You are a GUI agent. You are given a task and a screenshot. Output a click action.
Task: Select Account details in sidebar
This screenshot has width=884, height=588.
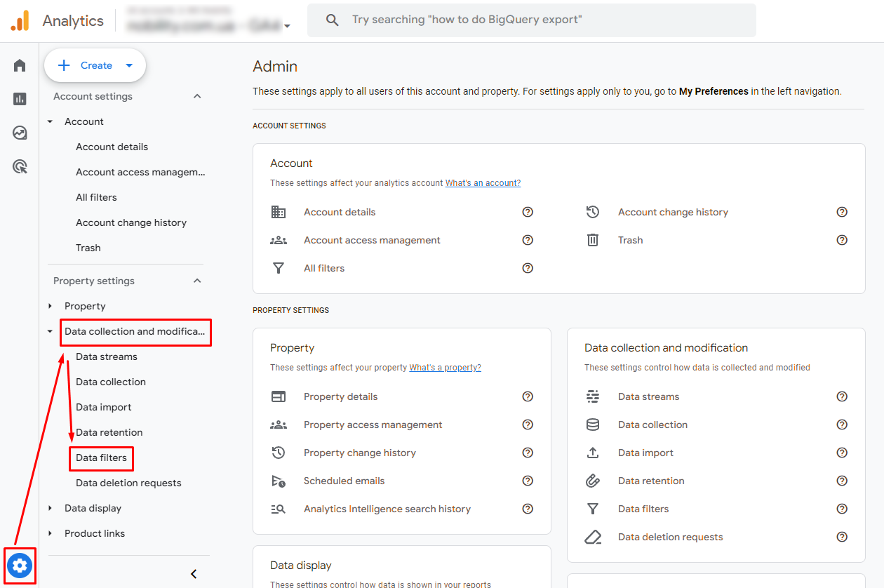(112, 147)
